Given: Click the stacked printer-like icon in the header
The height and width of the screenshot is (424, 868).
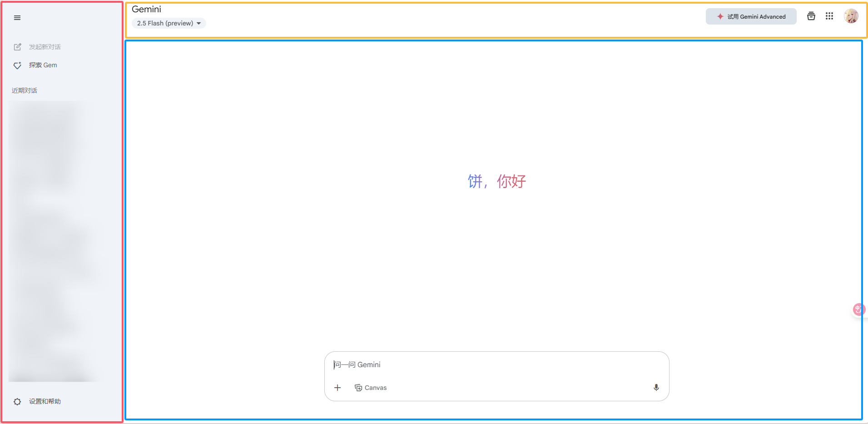Looking at the screenshot, I should point(811,16).
